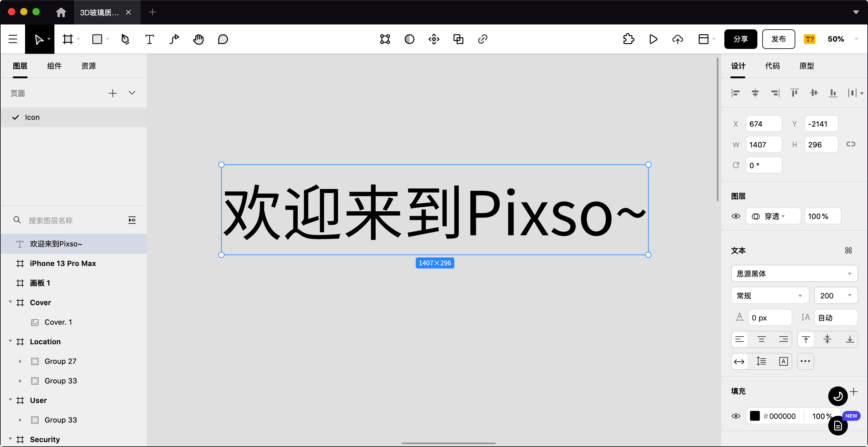
Task: Switch to the 组件 tab
Action: [54, 66]
